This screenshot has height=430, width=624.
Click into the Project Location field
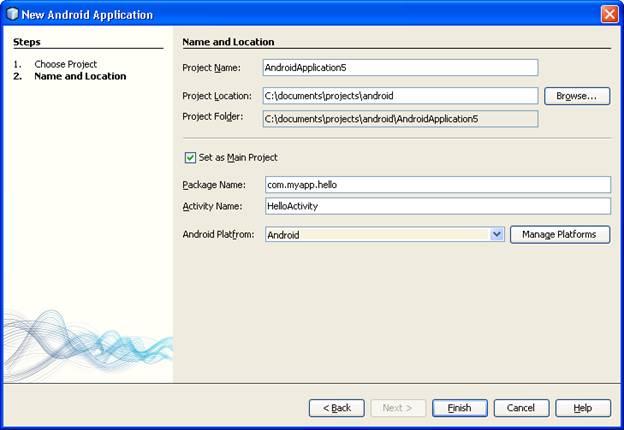(x=400, y=96)
